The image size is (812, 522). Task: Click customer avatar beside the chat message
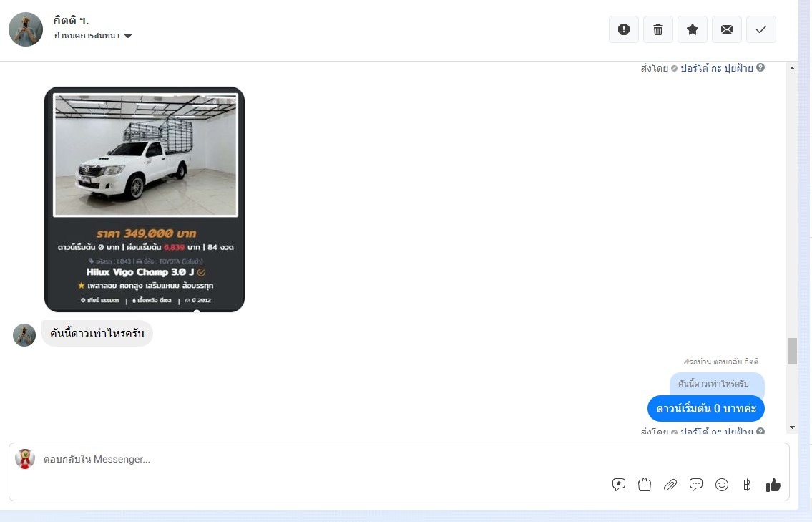pos(24,335)
